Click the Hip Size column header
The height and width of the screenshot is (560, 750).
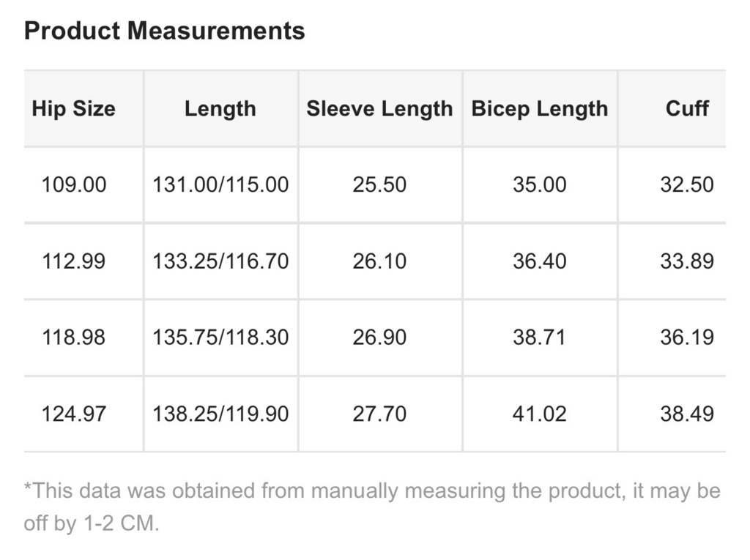(x=74, y=108)
